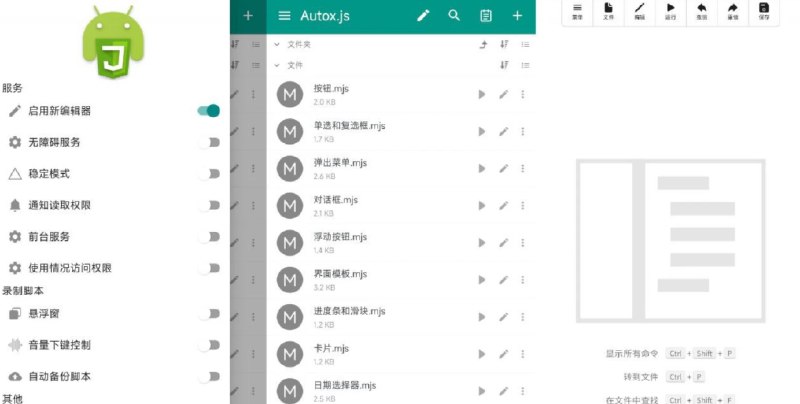This screenshot has width=800, height=404.
Task: Click the plus button in dimmed panel
Action: 248,16
